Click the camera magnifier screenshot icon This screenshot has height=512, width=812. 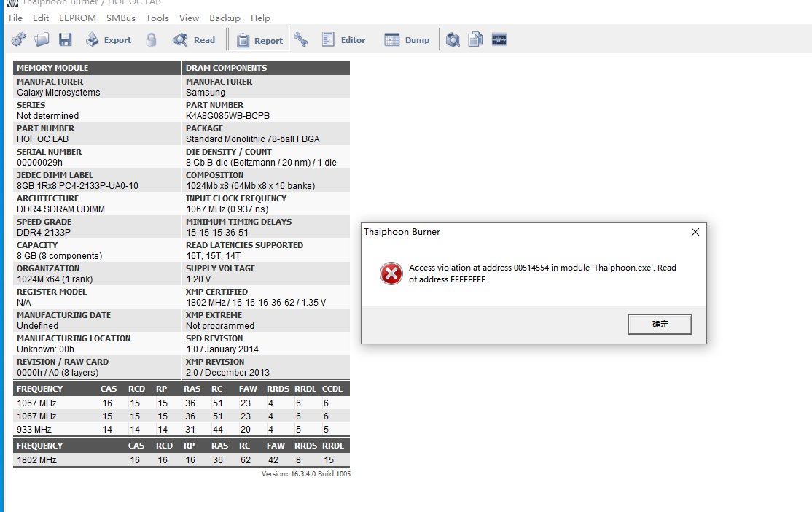pyautogui.click(x=453, y=40)
